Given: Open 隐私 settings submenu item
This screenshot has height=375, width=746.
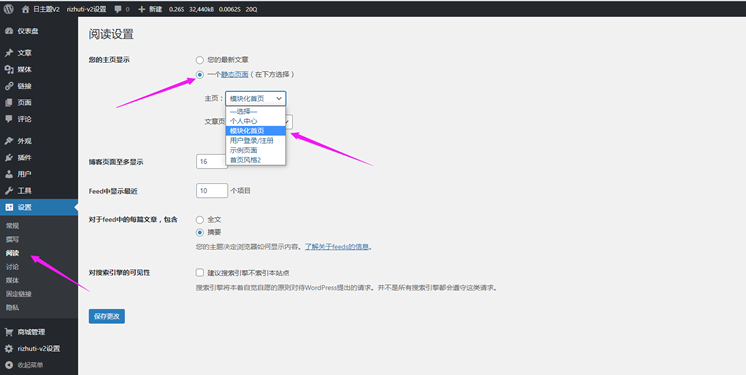Looking at the screenshot, I should pyautogui.click(x=12, y=308).
